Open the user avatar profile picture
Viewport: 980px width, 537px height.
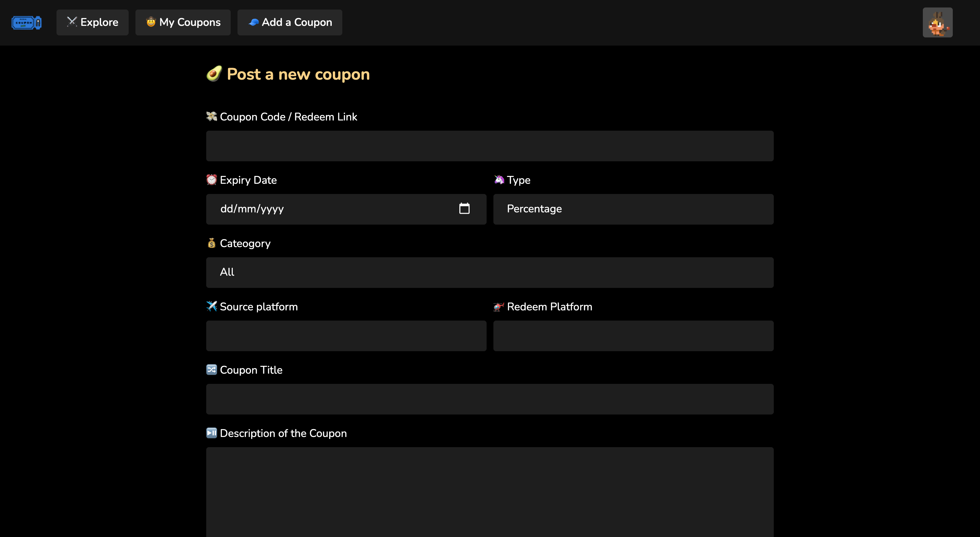(937, 22)
